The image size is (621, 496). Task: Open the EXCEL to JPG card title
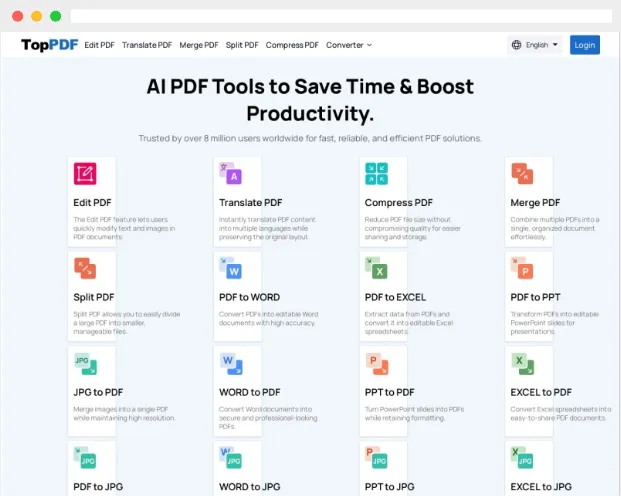pos(541,486)
